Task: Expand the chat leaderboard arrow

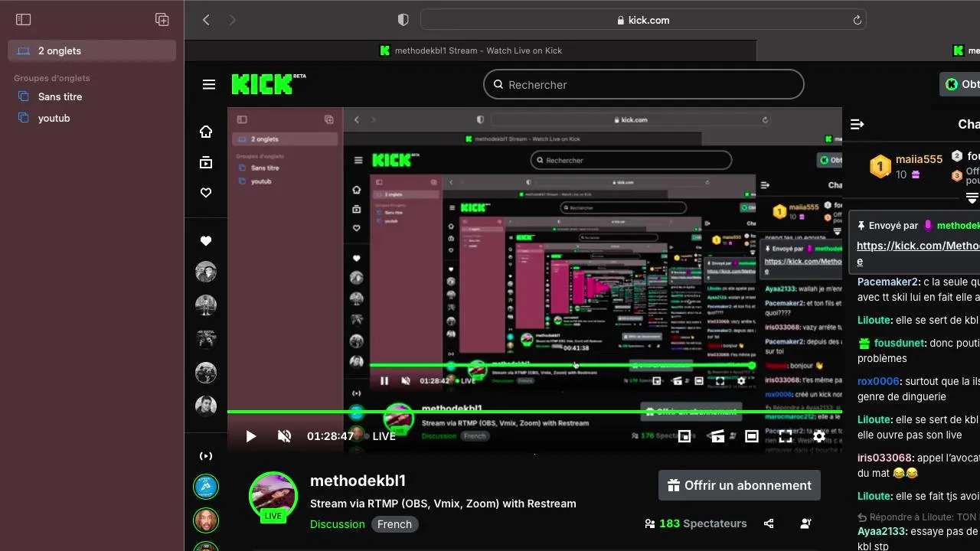Action: click(x=972, y=198)
